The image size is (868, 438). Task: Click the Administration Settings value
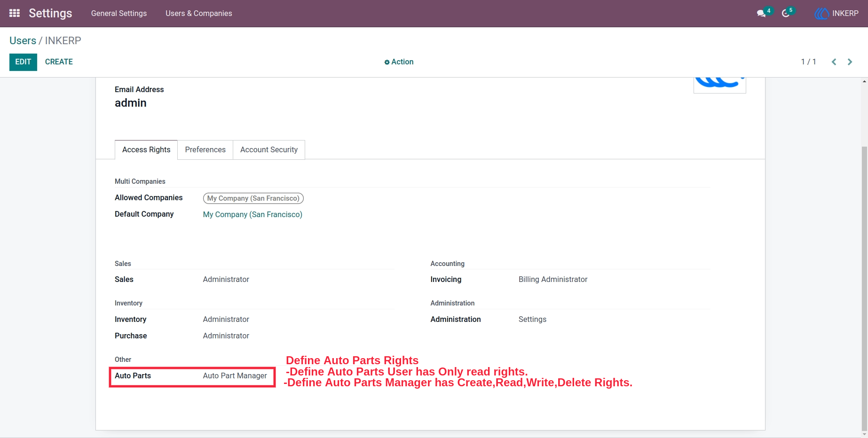pos(532,319)
